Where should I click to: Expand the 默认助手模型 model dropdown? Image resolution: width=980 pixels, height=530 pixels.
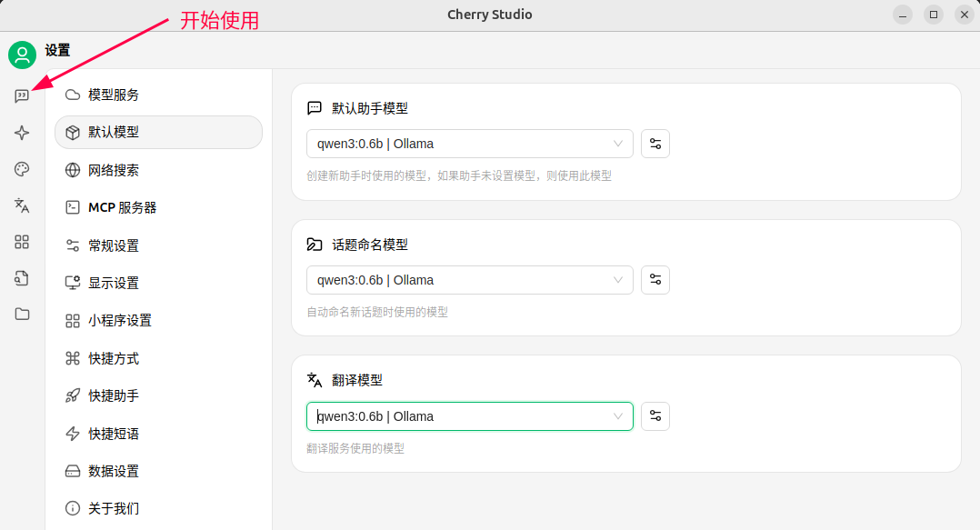(469, 144)
